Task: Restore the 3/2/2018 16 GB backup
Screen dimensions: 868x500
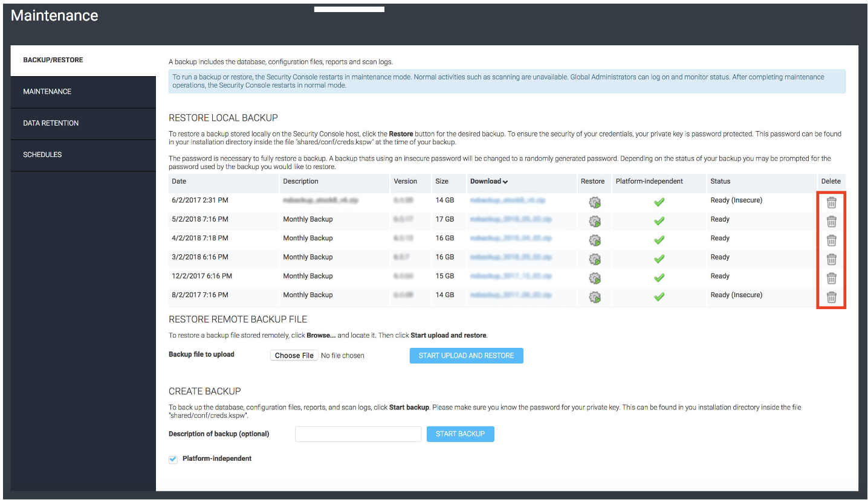Action: tap(595, 260)
